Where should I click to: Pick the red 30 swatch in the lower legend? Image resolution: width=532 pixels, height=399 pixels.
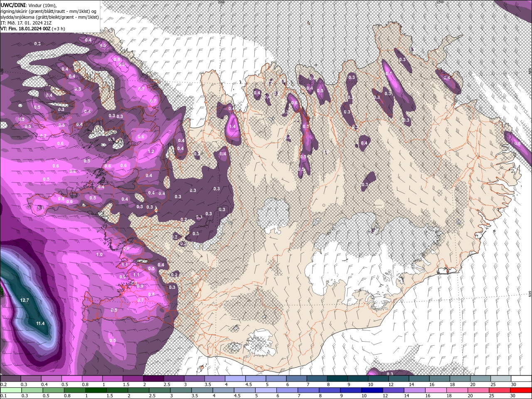click(521, 390)
